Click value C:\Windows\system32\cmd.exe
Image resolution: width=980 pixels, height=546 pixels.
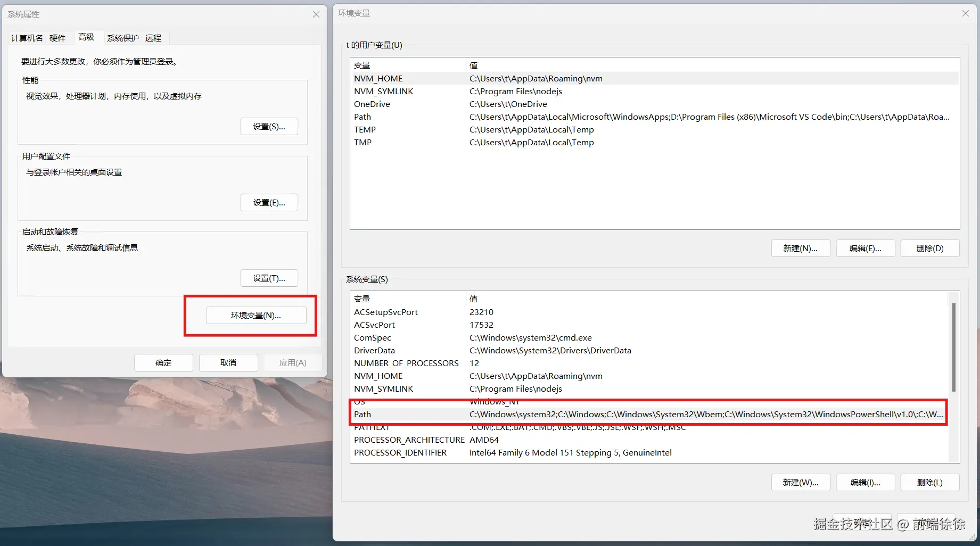click(531, 338)
